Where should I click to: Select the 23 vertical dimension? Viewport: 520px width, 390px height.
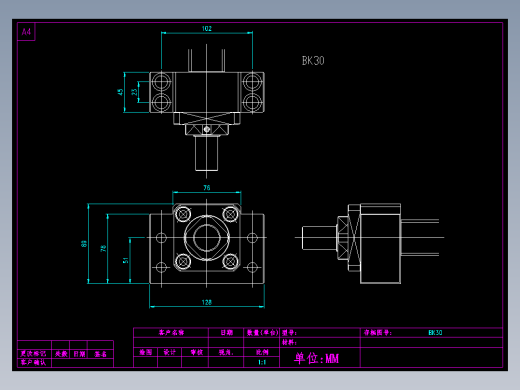134,92
